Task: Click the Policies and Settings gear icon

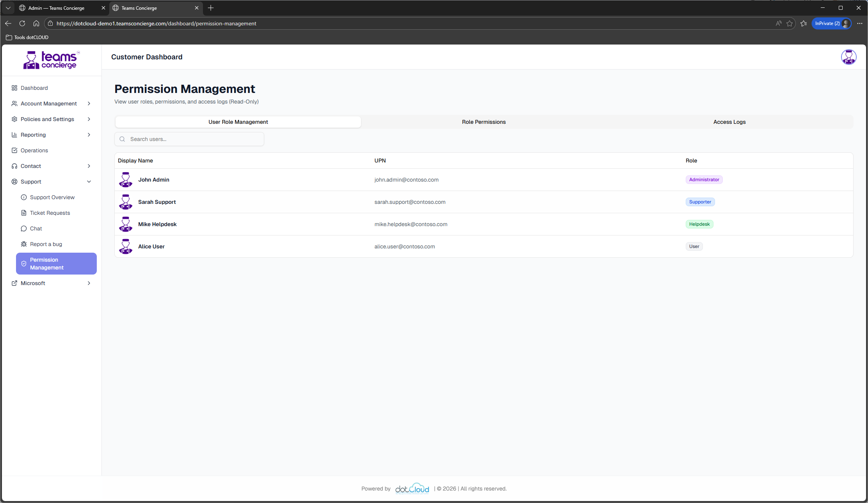Action: tap(14, 119)
